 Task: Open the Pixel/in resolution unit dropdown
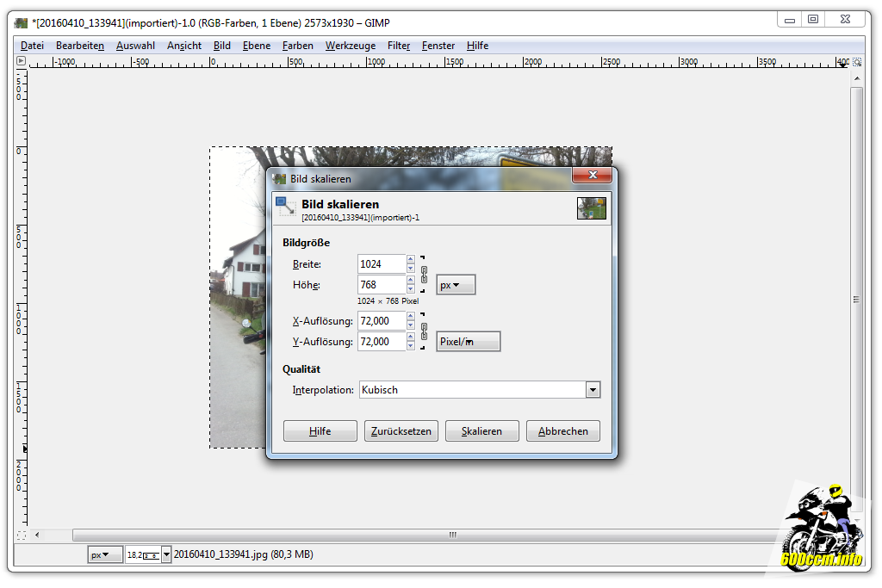468,342
